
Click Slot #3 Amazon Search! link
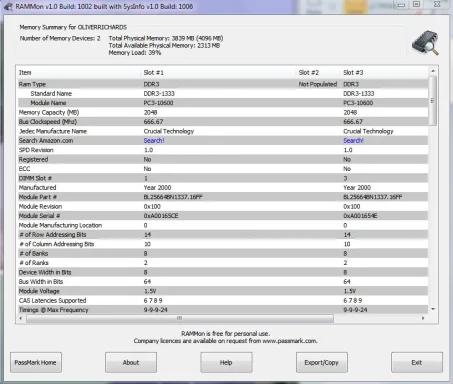pos(353,141)
